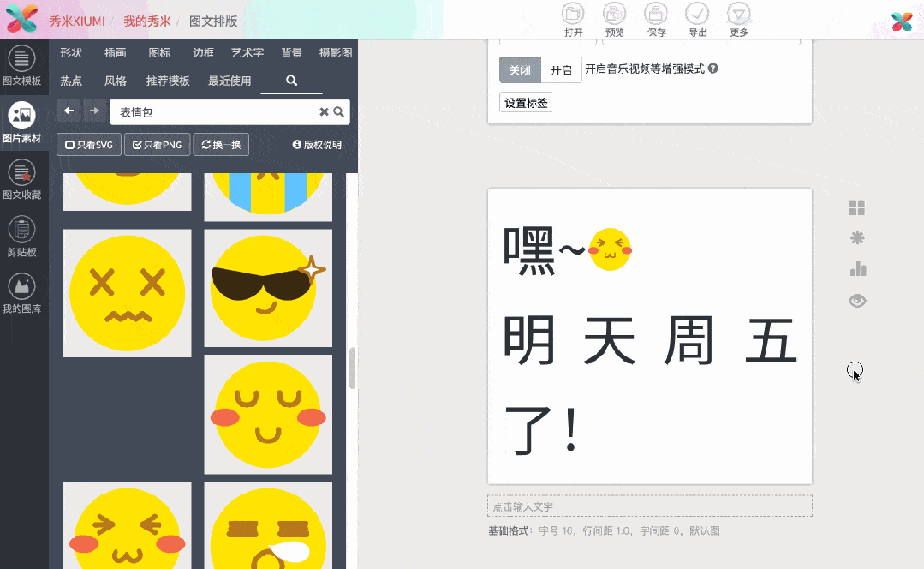Select the X-eyes dizzy emoji thumbnail
The image size is (924, 569).
tap(128, 293)
